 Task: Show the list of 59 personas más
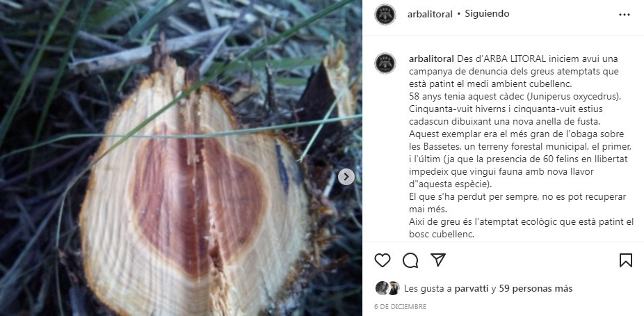(536, 289)
